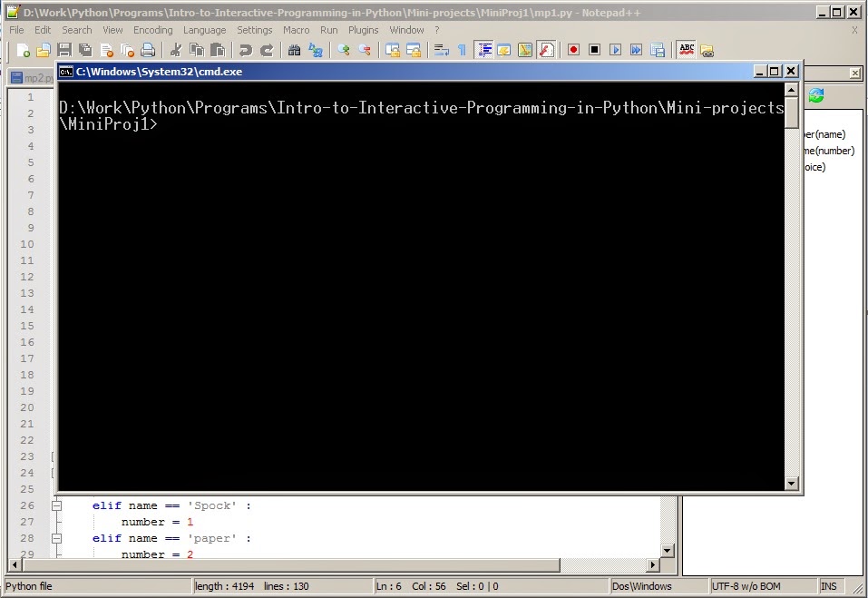Toggle show all characters
Screen dimensions: 868x598
pyautogui.click(x=462, y=50)
